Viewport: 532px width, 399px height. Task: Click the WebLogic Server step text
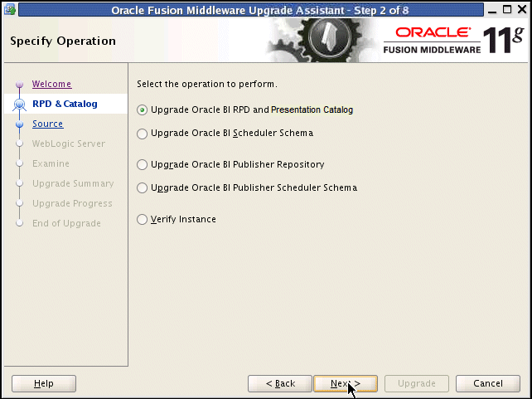pyautogui.click(x=69, y=144)
